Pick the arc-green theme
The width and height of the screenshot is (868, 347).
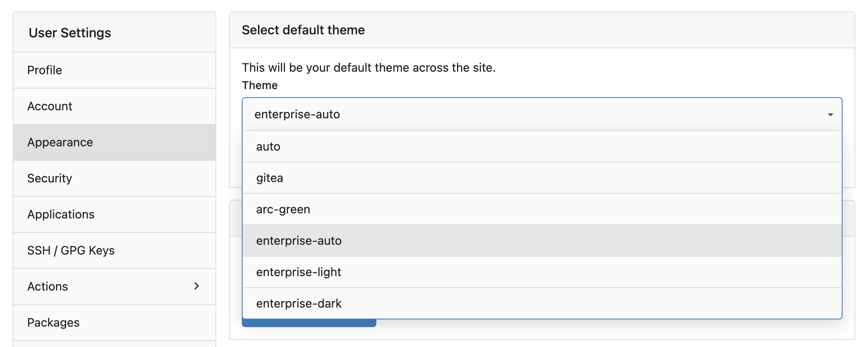click(x=283, y=210)
